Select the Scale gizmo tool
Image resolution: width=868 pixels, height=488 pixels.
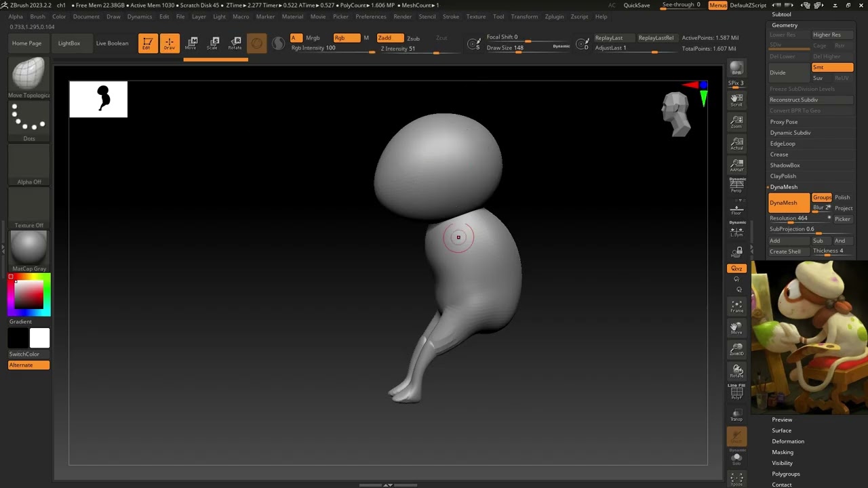tap(213, 43)
